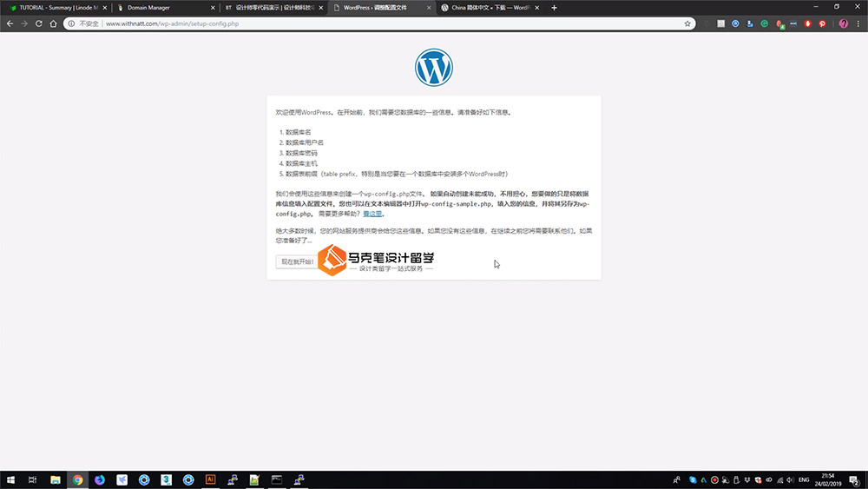The height and width of the screenshot is (489, 868).
Task: Click the red record tray icon
Action: click(714, 480)
